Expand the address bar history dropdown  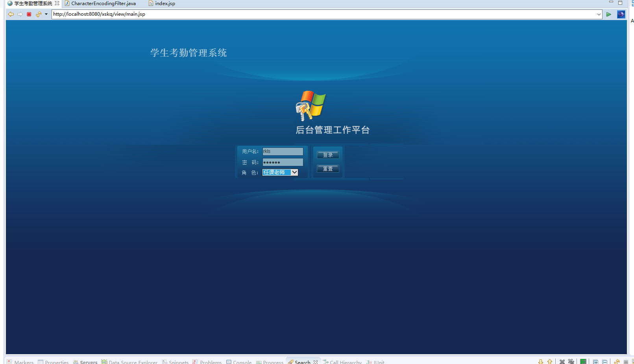[x=599, y=14]
